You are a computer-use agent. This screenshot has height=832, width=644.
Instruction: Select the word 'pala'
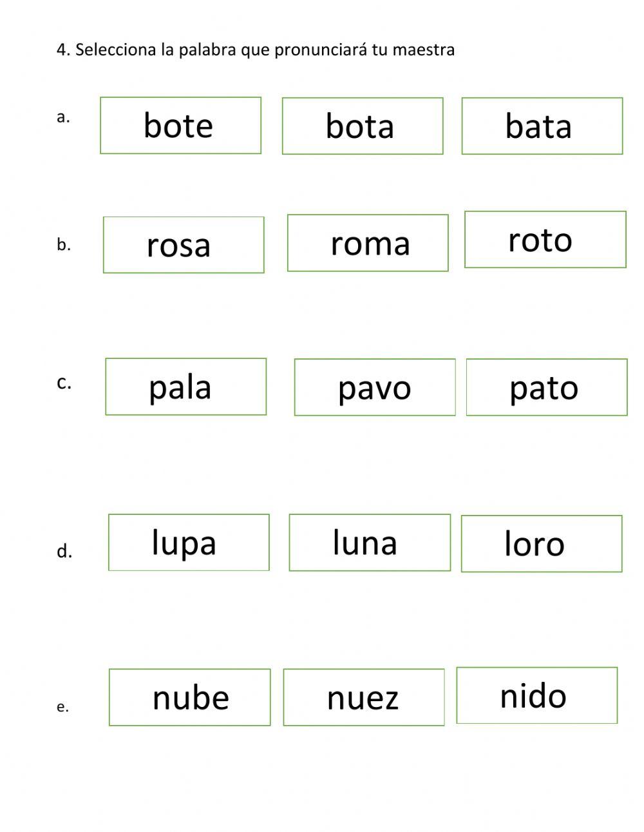185,387
